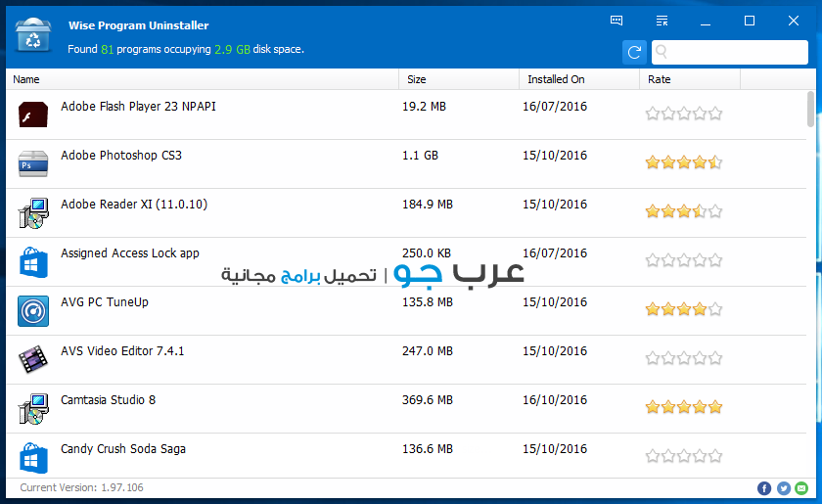822x504 pixels.
Task: Select the Adobe Reader XI installer icon
Action: coord(33,213)
